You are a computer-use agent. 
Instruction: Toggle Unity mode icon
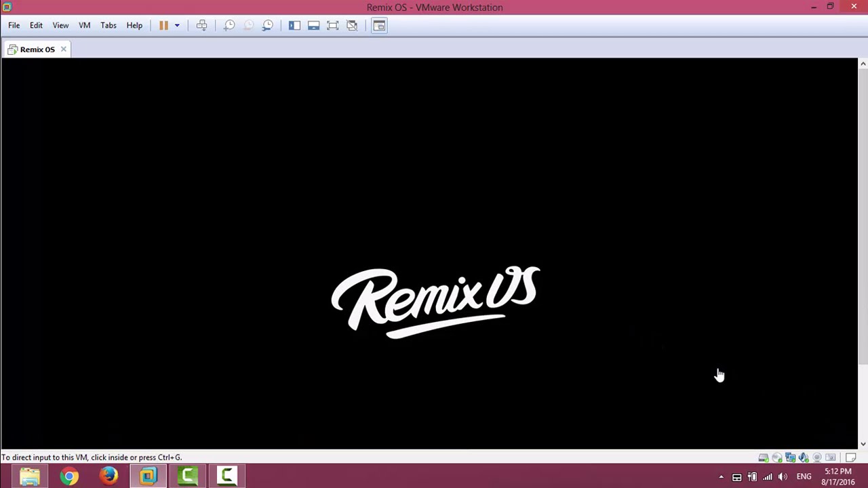click(352, 25)
